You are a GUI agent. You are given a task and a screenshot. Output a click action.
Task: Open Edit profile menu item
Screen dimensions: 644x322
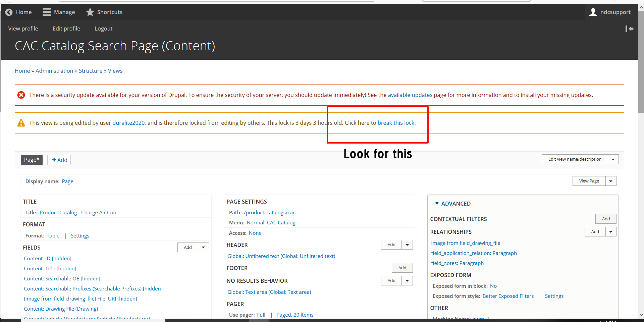pyautogui.click(x=66, y=29)
